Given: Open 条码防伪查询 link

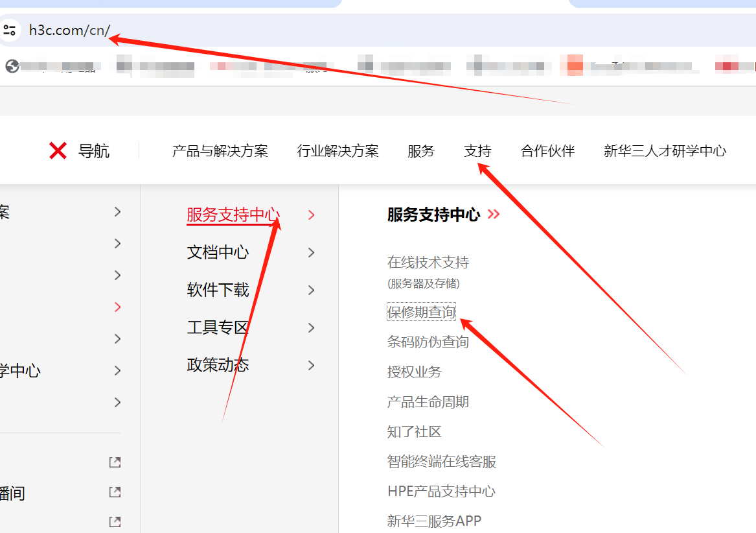Looking at the screenshot, I should (428, 342).
